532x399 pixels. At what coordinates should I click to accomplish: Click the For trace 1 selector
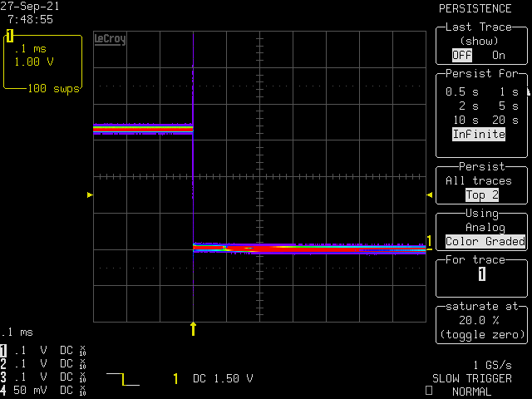click(x=481, y=274)
